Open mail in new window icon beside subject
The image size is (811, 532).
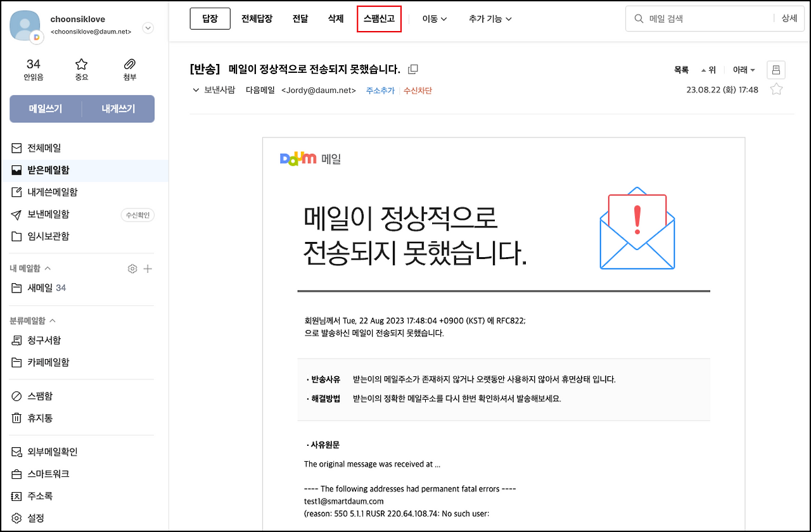pos(413,69)
